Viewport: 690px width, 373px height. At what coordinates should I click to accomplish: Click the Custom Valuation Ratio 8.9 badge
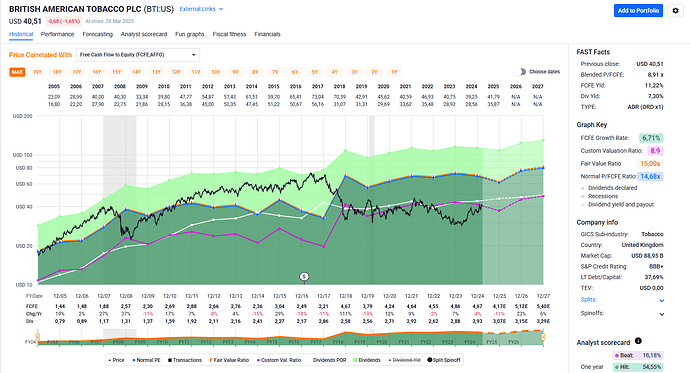pyautogui.click(x=655, y=150)
